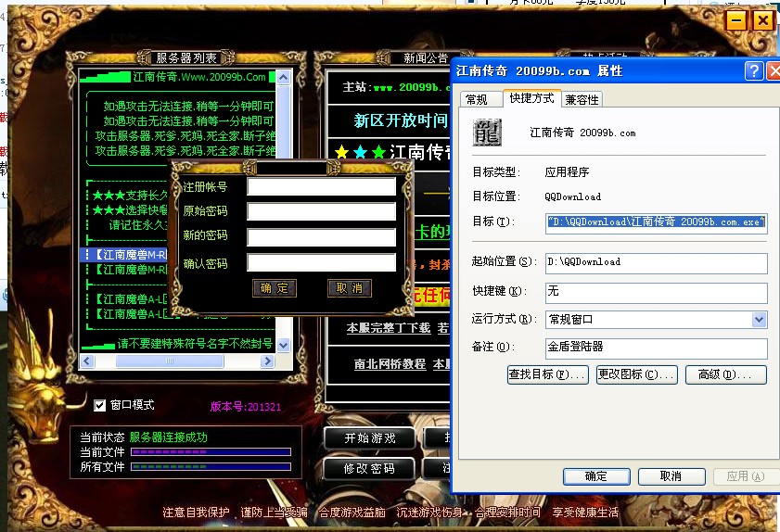Screen dimensions: 780x532
Task: Click the 新的密码 input field
Action: pos(321,237)
